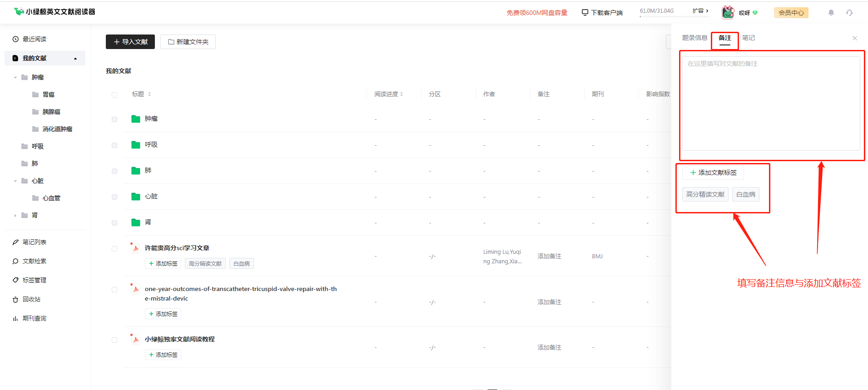The width and height of the screenshot is (868, 390).
Task: Click PDF icon of one-year-outcomes document
Action: coord(135,289)
